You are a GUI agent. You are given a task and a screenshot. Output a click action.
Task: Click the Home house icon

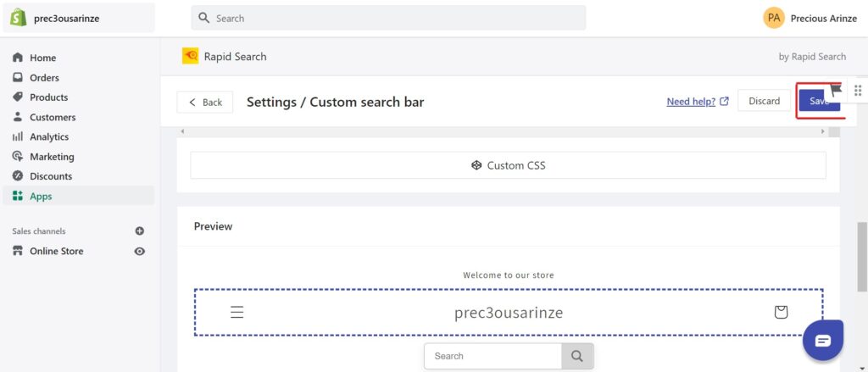(x=18, y=58)
